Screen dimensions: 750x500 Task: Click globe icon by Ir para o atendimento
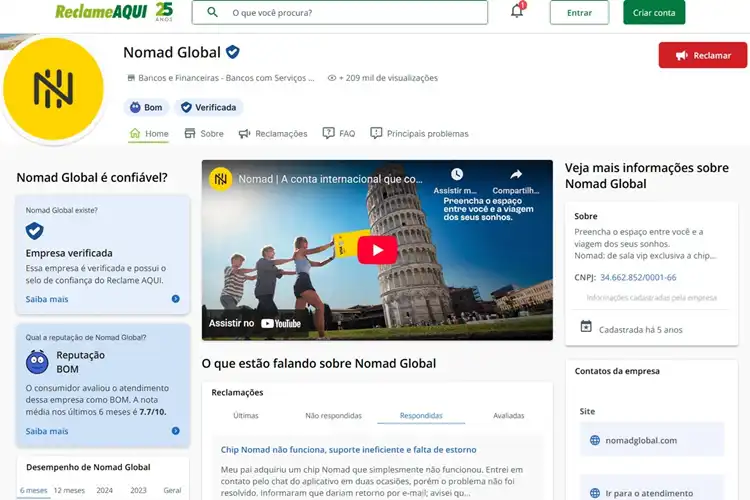(595, 493)
